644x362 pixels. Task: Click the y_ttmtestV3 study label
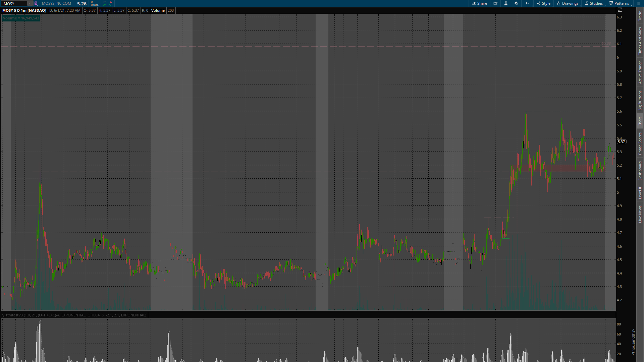coord(74,315)
